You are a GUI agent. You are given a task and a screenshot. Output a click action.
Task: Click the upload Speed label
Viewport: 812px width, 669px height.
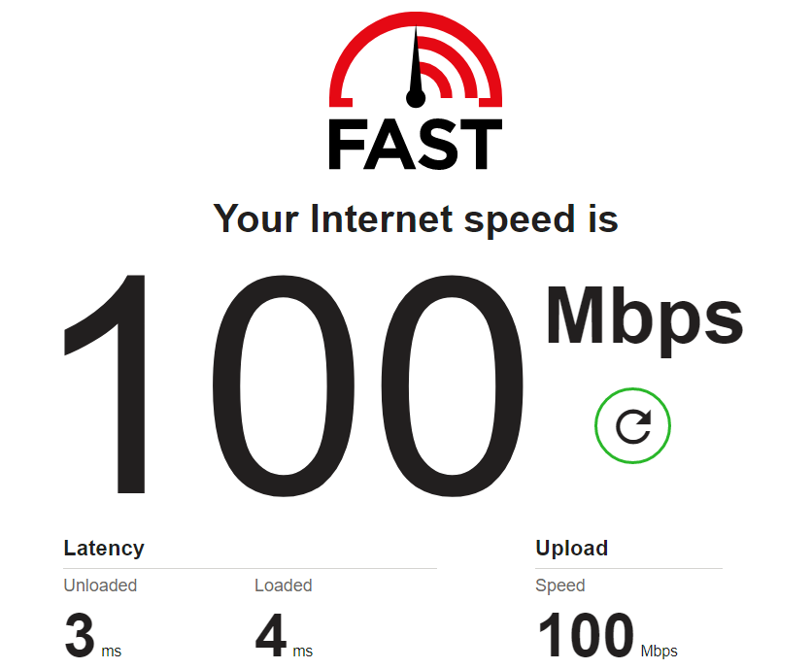tap(559, 585)
